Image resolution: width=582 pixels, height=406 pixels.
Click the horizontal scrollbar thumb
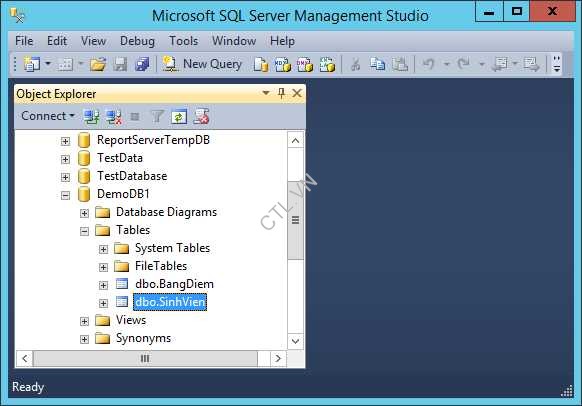point(145,358)
